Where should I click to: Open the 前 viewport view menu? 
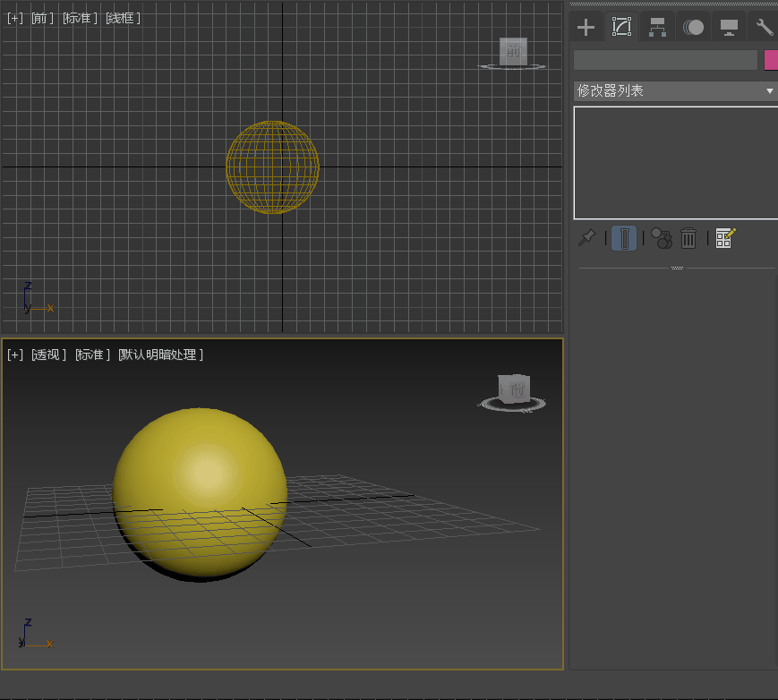coord(42,18)
